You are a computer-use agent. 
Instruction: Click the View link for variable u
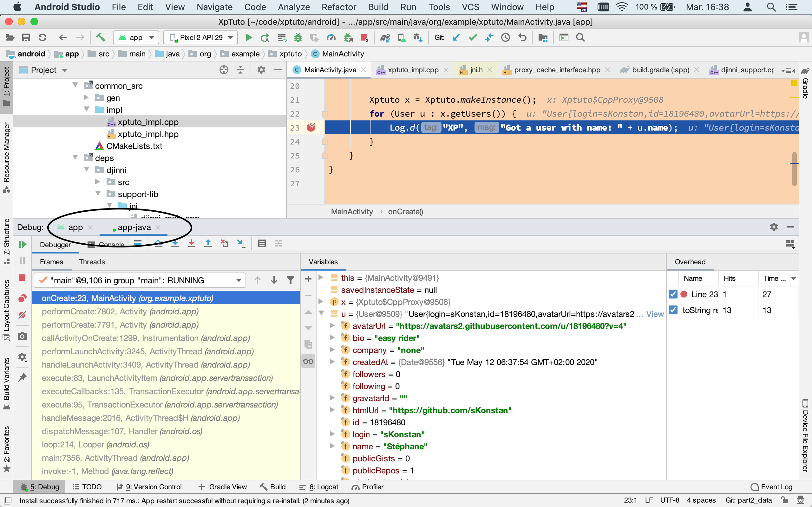[655, 314]
